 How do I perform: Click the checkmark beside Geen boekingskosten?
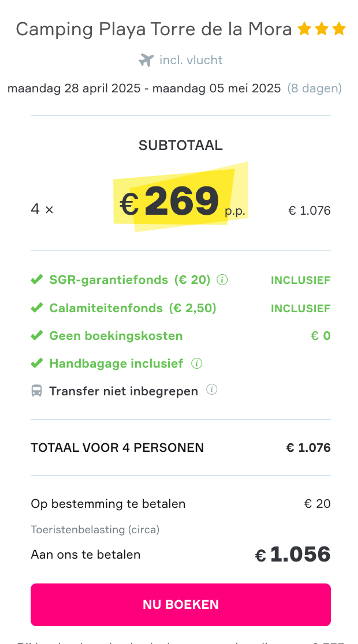(37, 336)
